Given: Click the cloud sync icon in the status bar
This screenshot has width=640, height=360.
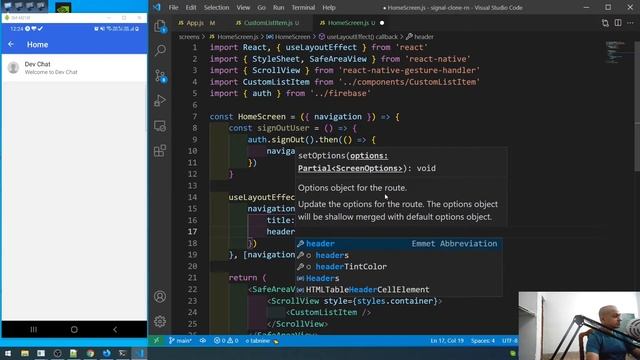Looking at the screenshot, I should point(203,340).
